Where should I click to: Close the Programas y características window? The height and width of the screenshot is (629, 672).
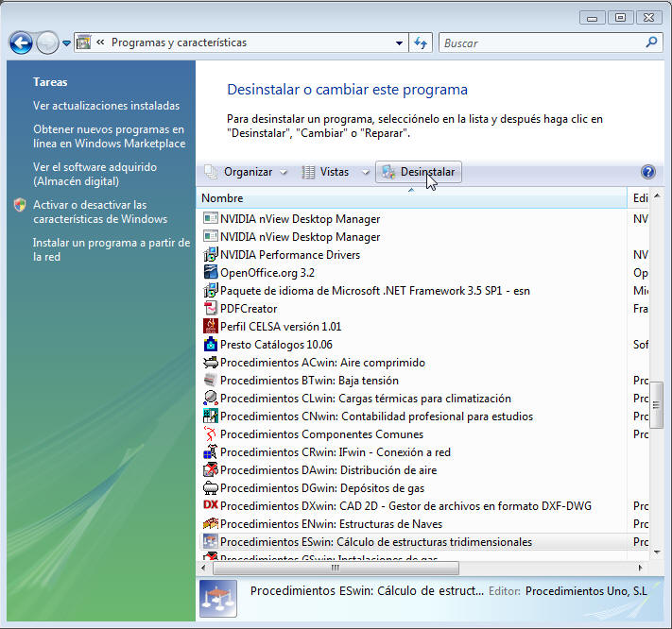tap(649, 18)
